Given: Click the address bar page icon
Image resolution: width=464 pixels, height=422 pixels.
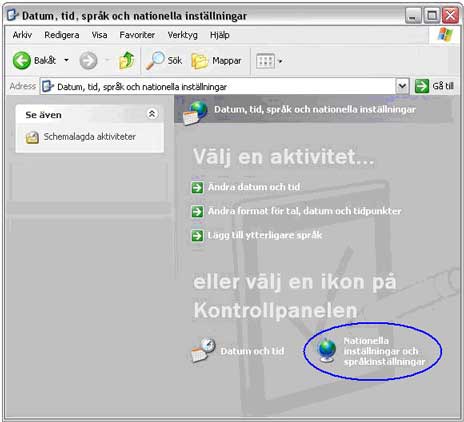Looking at the screenshot, I should 48,87.
